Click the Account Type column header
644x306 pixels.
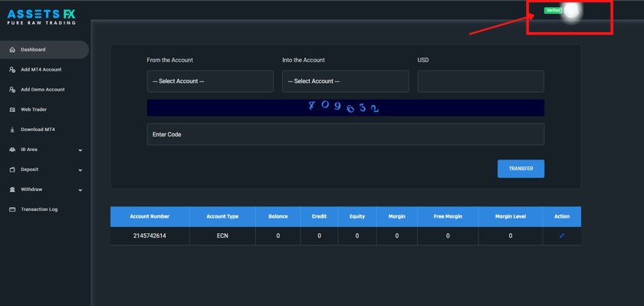(x=222, y=216)
